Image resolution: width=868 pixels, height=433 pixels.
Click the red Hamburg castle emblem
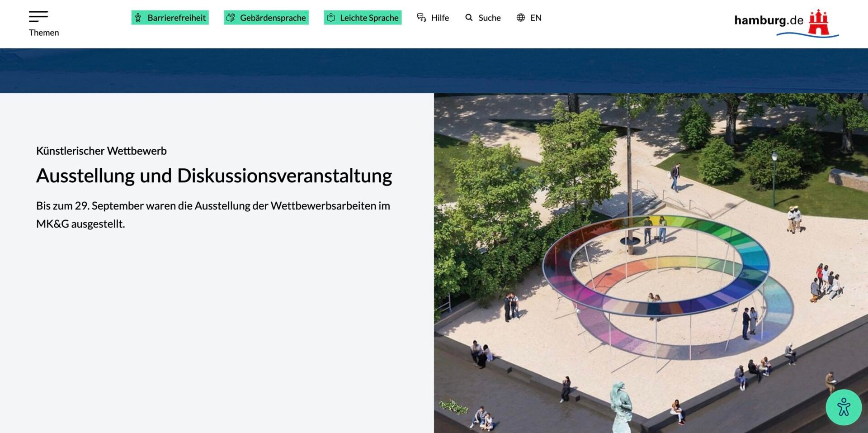[818, 22]
